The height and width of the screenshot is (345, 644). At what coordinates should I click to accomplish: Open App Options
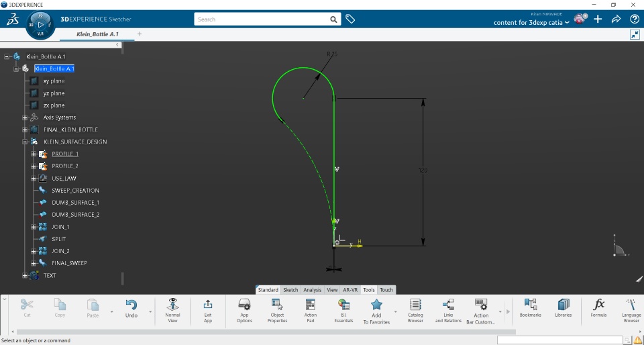(244, 309)
